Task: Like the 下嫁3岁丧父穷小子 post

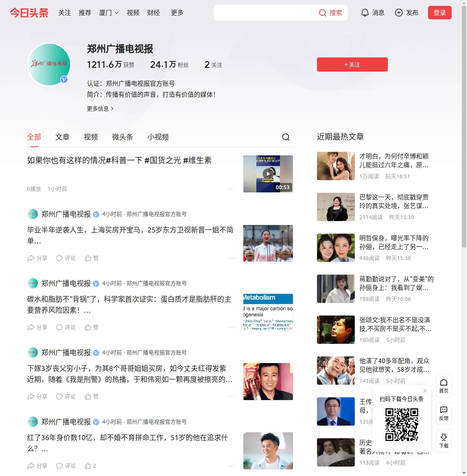Action: click(92, 397)
